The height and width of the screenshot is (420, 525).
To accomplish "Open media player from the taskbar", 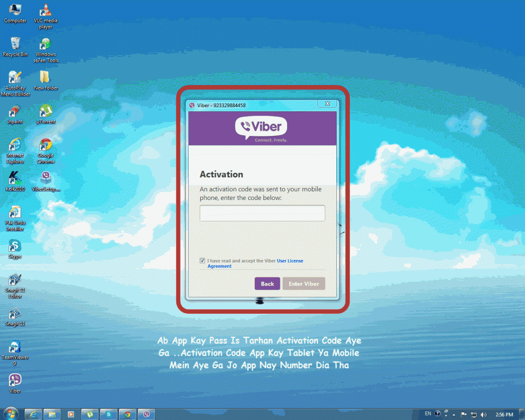I will pos(71,414).
